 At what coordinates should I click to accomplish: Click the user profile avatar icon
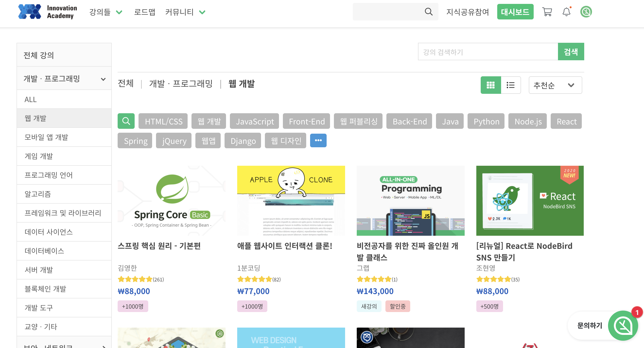[x=586, y=12]
